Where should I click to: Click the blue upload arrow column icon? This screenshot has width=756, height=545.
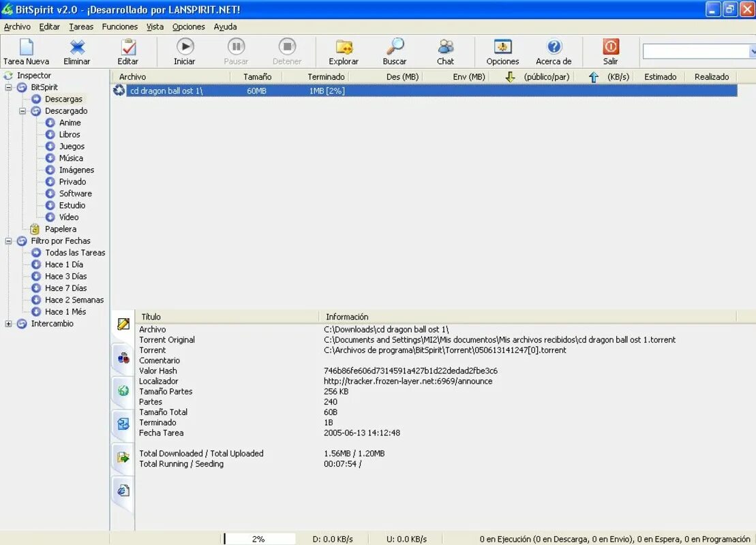(x=593, y=76)
